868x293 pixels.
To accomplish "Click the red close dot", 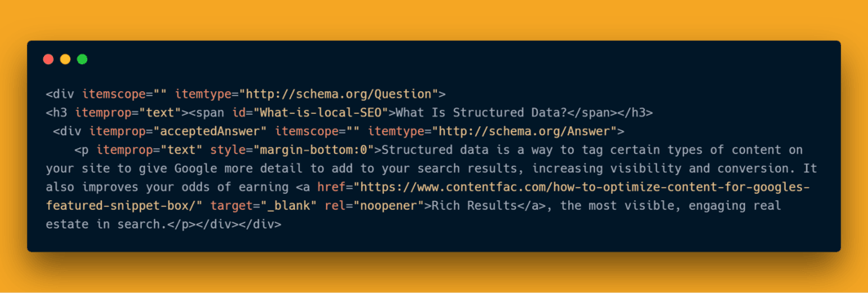I will point(48,59).
